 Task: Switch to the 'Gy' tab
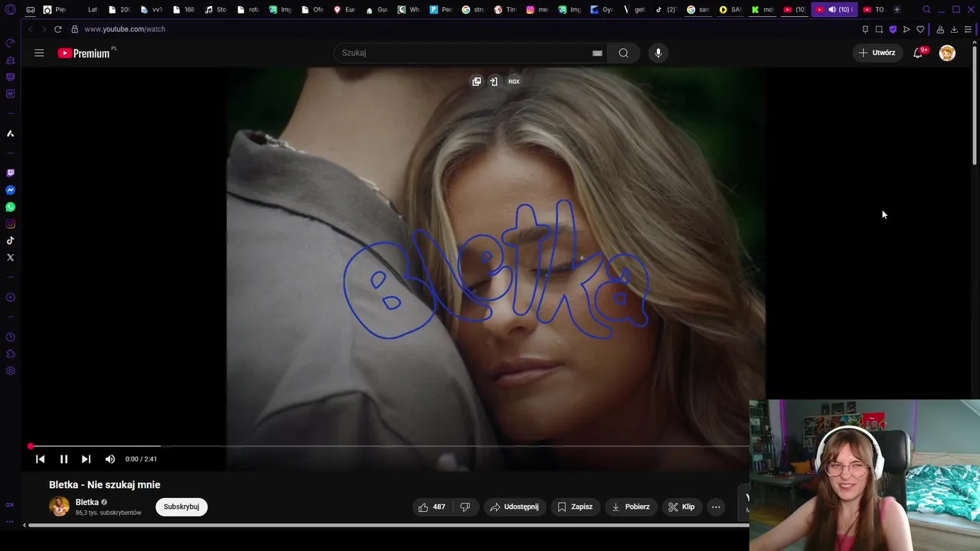tap(601, 10)
